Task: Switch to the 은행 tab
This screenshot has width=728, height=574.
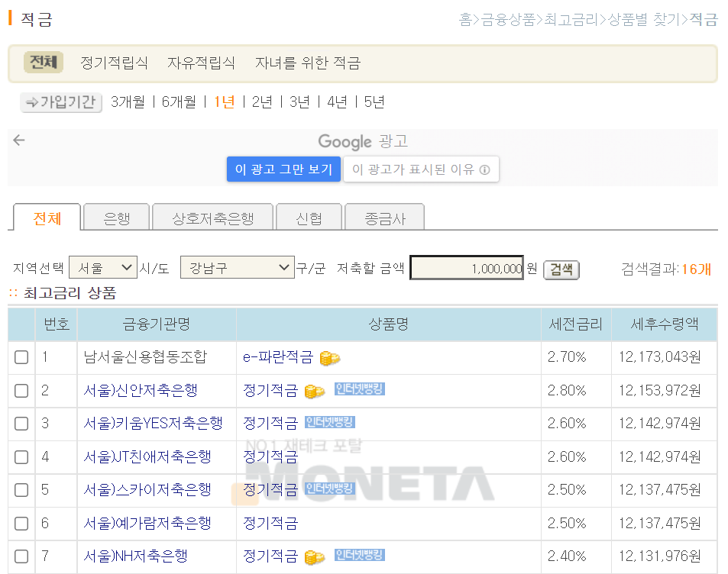Action: tap(117, 218)
